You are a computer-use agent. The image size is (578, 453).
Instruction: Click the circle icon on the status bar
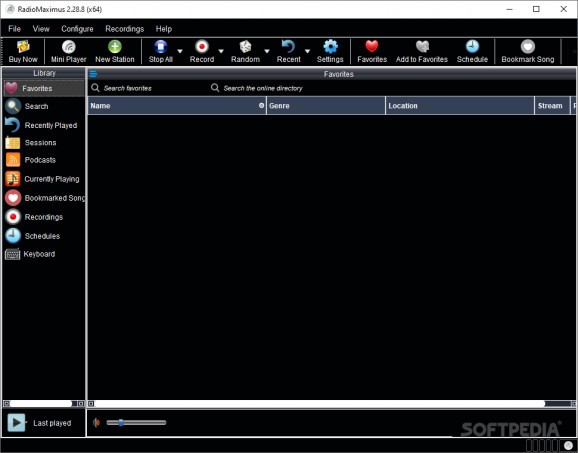coord(568,446)
